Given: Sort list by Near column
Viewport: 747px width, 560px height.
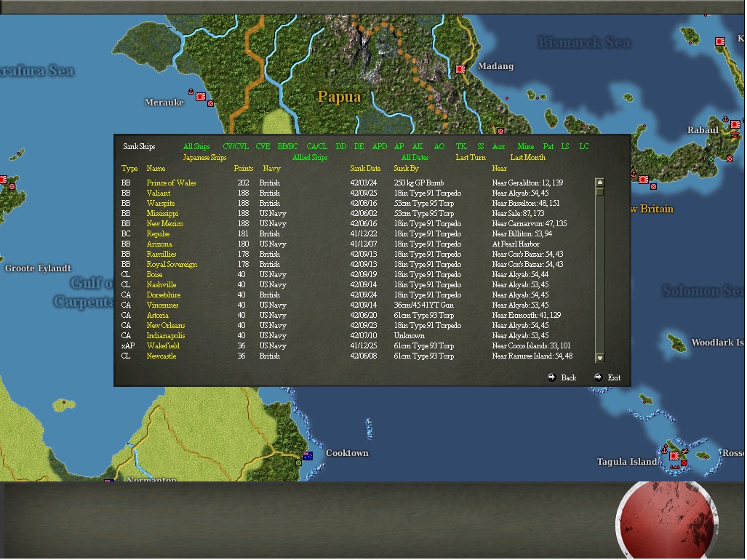Looking at the screenshot, I should tap(499, 168).
